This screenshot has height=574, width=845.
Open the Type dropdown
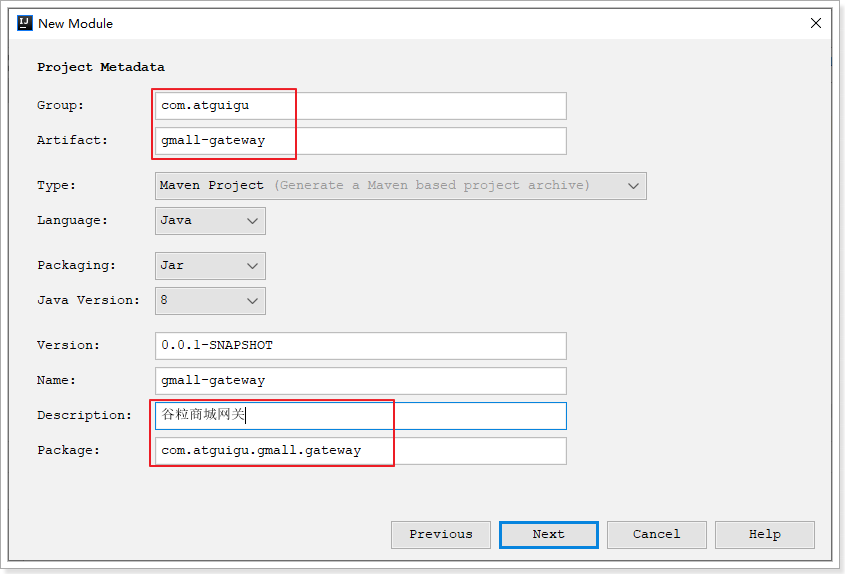pos(400,185)
